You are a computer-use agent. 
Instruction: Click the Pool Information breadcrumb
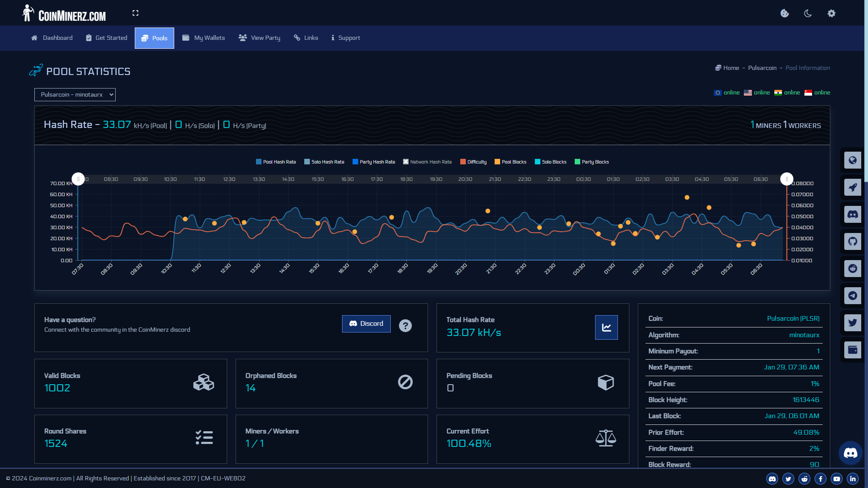point(808,68)
